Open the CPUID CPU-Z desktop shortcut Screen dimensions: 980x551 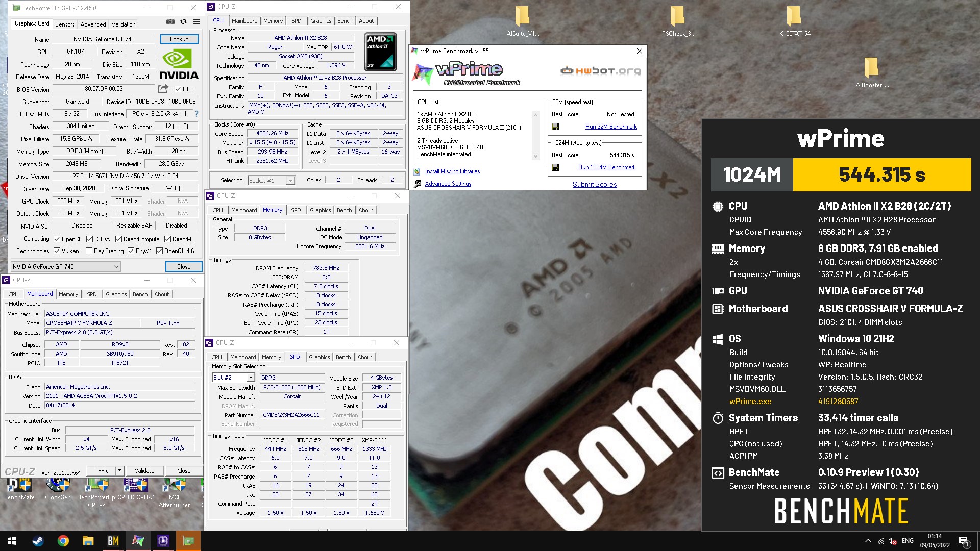(x=136, y=490)
